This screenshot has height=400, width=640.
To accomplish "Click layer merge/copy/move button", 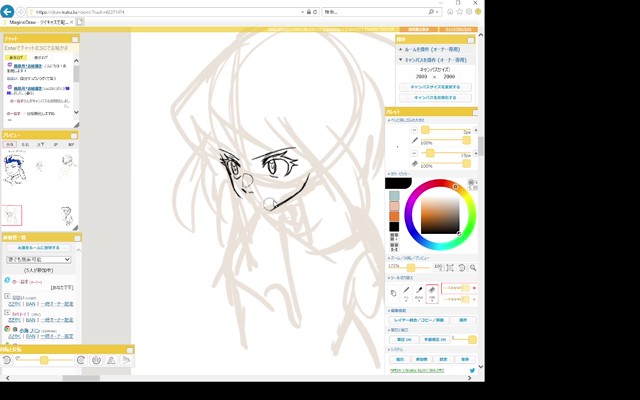I will [x=418, y=320].
